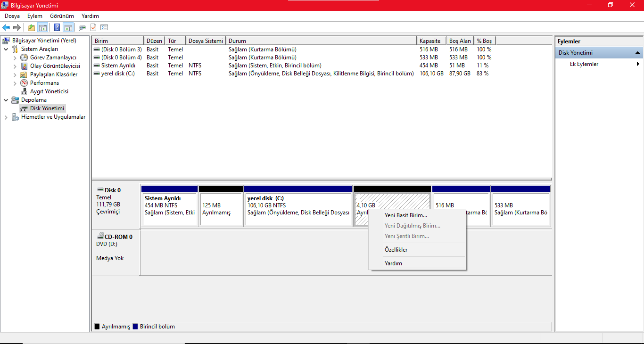
Task: Open the Dosya menu
Action: [x=12, y=16]
